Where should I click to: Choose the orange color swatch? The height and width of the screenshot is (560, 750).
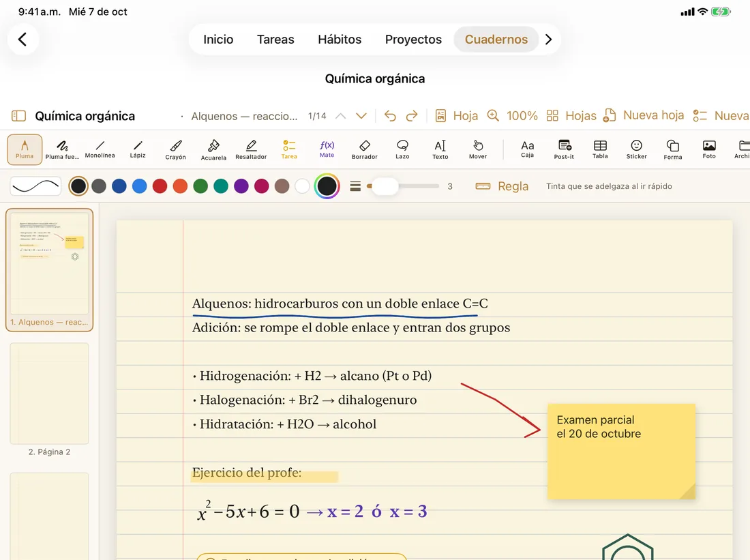tap(180, 186)
